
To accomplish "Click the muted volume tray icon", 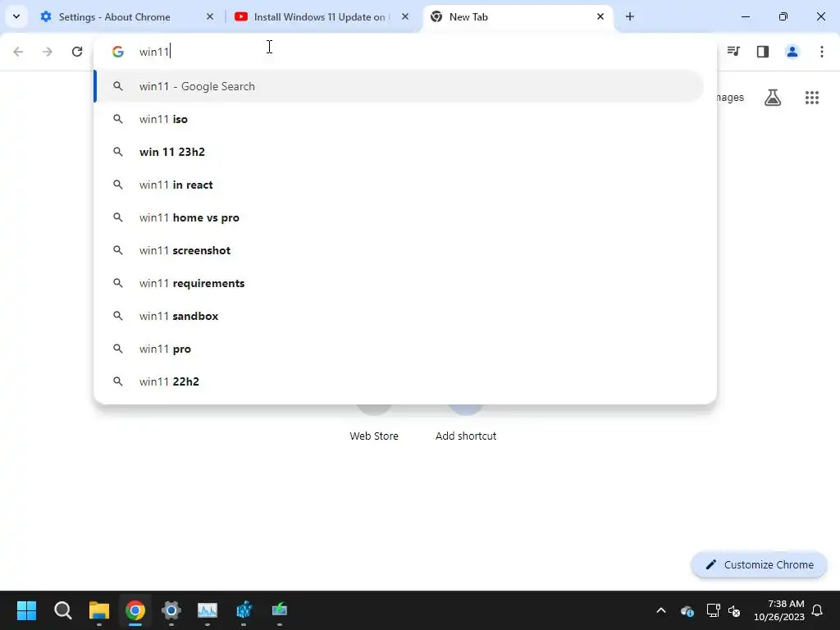I will point(734,610).
